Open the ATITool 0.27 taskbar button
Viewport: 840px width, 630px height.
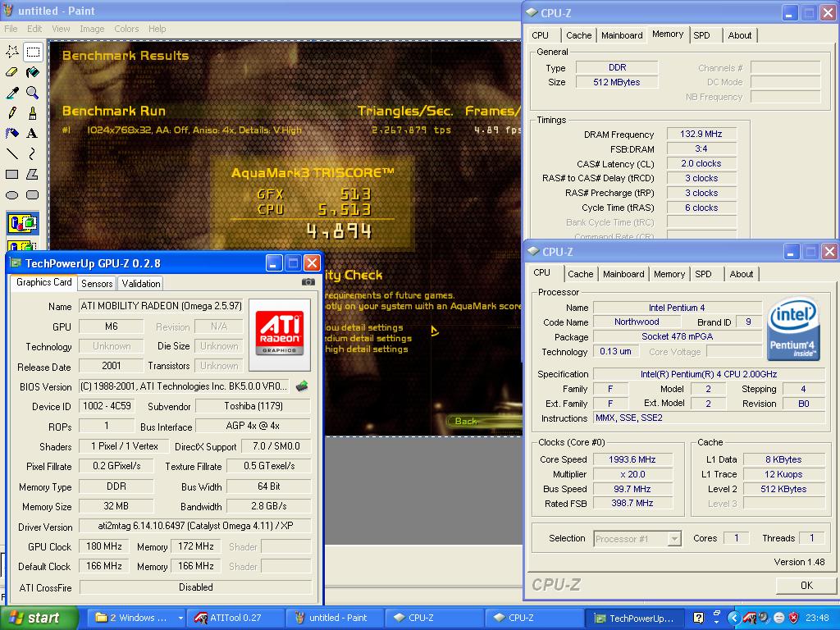click(x=234, y=618)
